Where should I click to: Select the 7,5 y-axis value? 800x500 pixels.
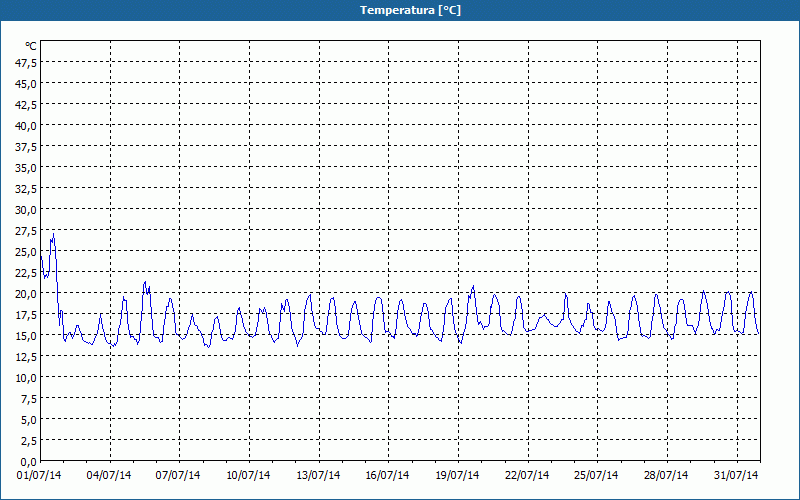coord(29,399)
